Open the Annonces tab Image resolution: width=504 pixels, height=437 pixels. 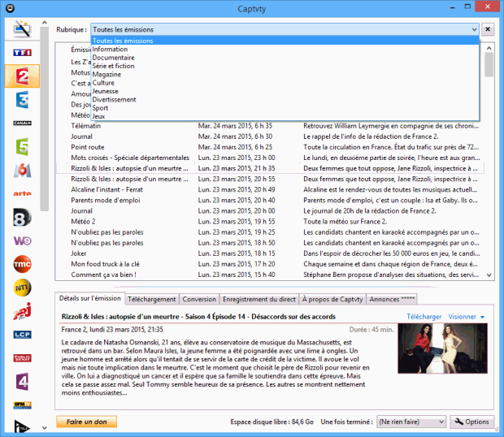click(392, 299)
